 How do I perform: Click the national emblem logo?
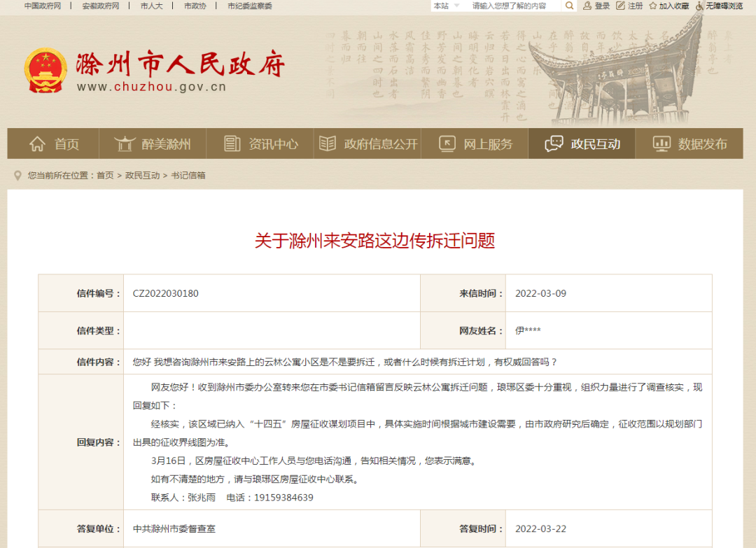coord(45,71)
